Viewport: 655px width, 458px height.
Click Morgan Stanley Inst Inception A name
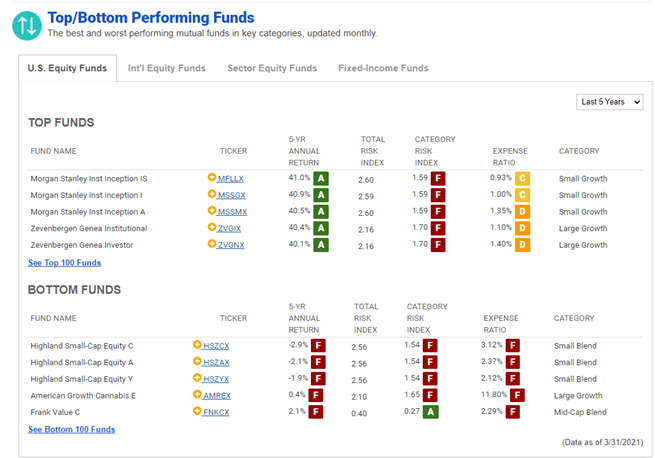88,212
